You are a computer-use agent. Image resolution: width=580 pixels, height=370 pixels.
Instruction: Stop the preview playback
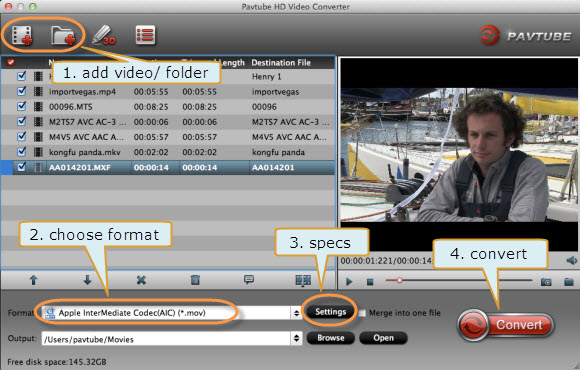pos(370,282)
